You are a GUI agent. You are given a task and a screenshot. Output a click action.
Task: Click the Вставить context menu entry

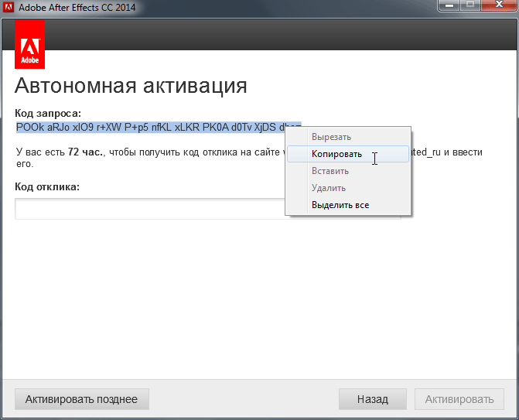coord(347,171)
